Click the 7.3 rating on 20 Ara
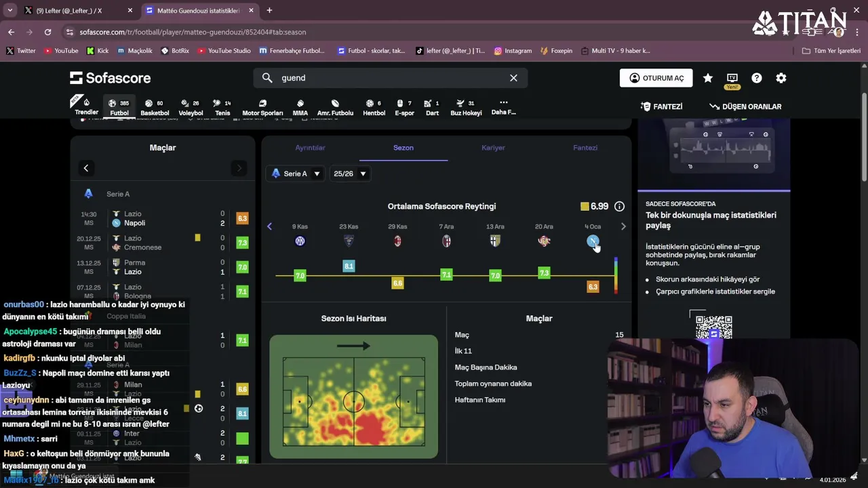This screenshot has height=488, width=868. (x=544, y=272)
